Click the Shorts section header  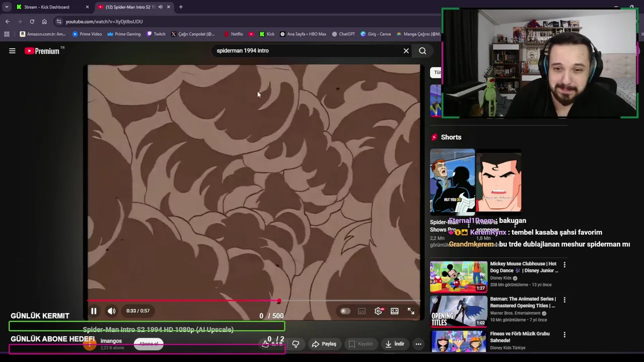pos(451,137)
